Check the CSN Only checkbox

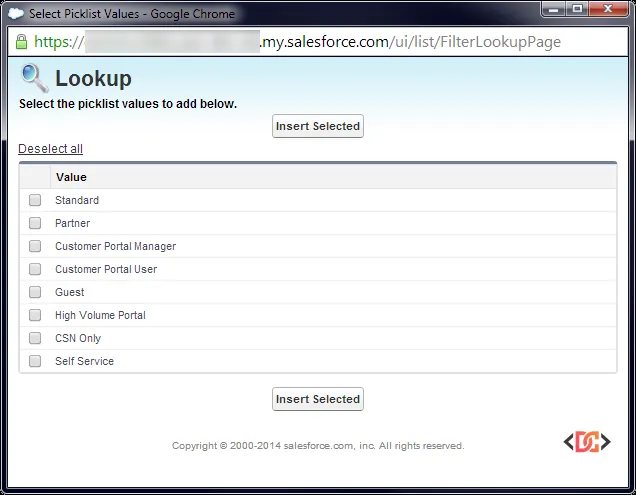point(35,338)
